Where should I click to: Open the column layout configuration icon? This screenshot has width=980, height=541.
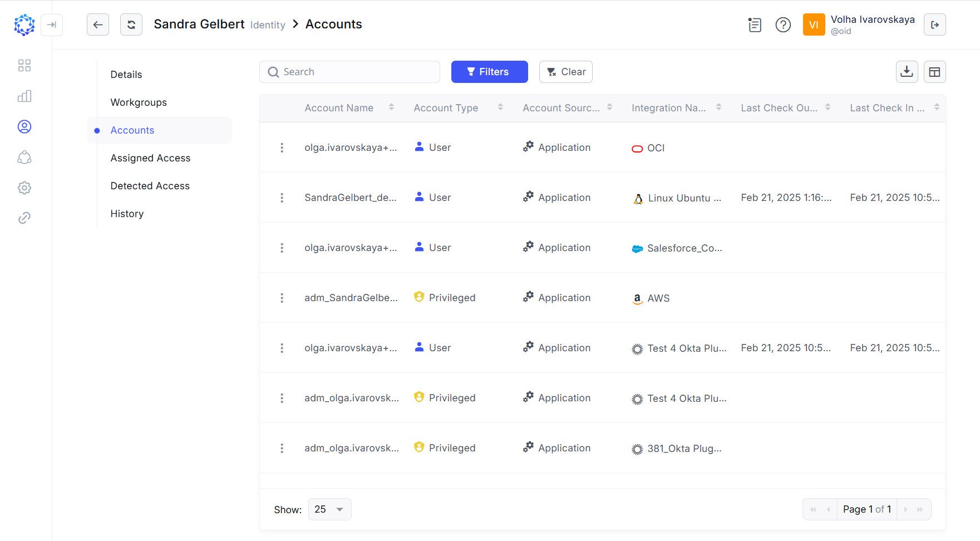(935, 72)
